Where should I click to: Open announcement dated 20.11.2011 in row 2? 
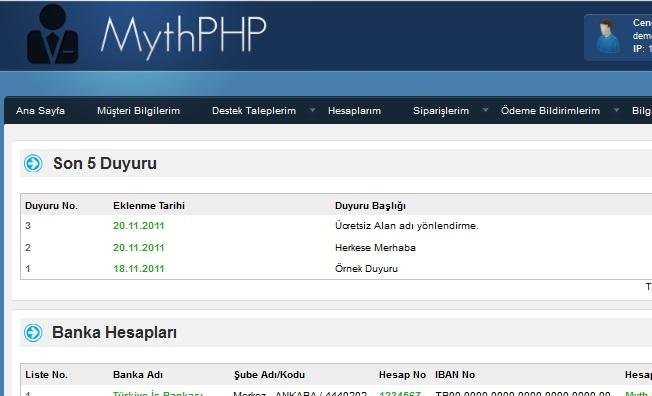138,248
